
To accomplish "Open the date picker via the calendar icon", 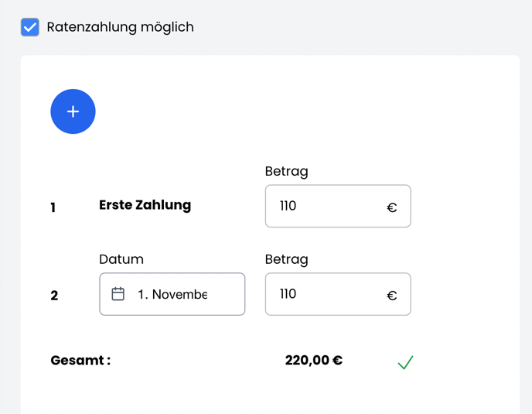I will point(118,294).
